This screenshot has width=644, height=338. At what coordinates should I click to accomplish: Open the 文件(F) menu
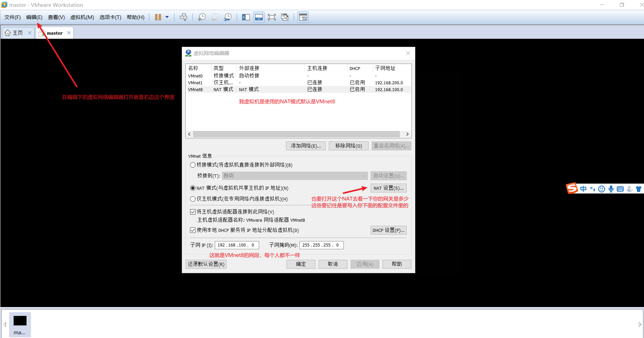pyautogui.click(x=12, y=17)
